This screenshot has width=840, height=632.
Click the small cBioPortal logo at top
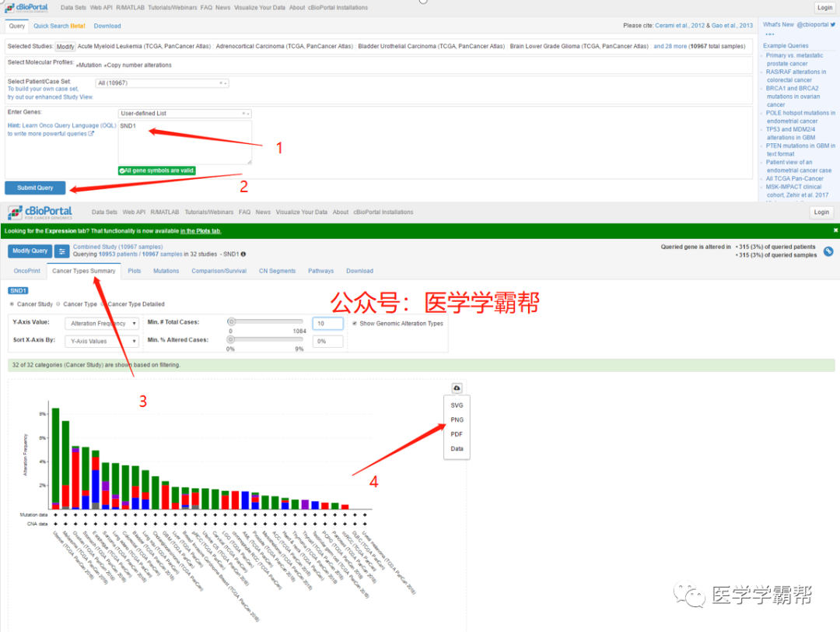click(x=26, y=8)
